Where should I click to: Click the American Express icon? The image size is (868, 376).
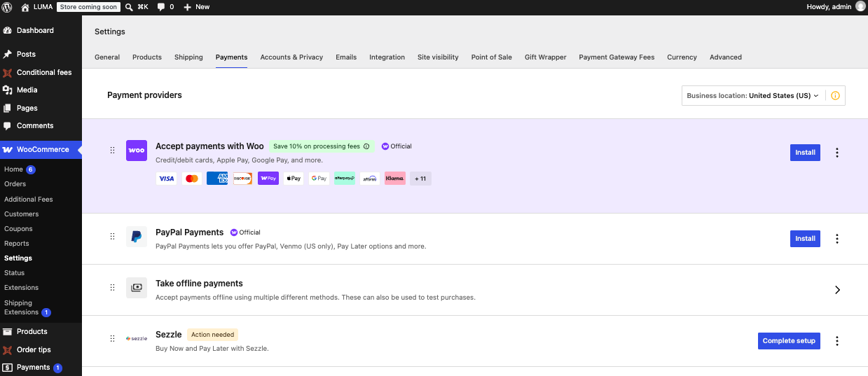pyautogui.click(x=217, y=179)
